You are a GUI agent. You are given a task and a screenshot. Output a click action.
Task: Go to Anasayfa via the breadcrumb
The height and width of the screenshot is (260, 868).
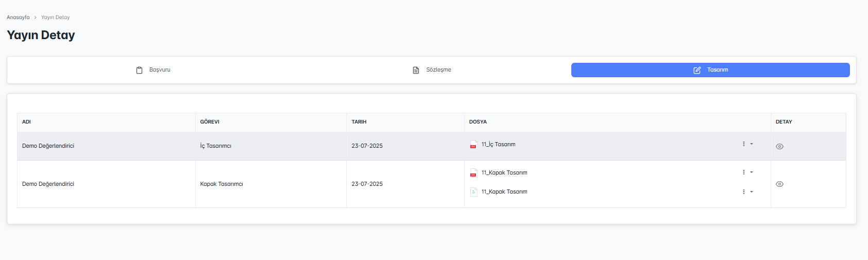18,18
